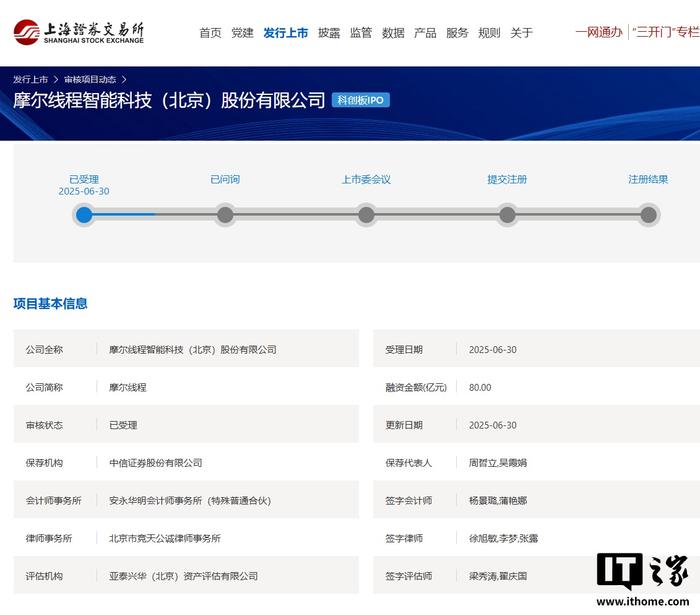Click the 已受理 value in 审核状态 row
The height and width of the screenshot is (615, 700).
click(123, 425)
